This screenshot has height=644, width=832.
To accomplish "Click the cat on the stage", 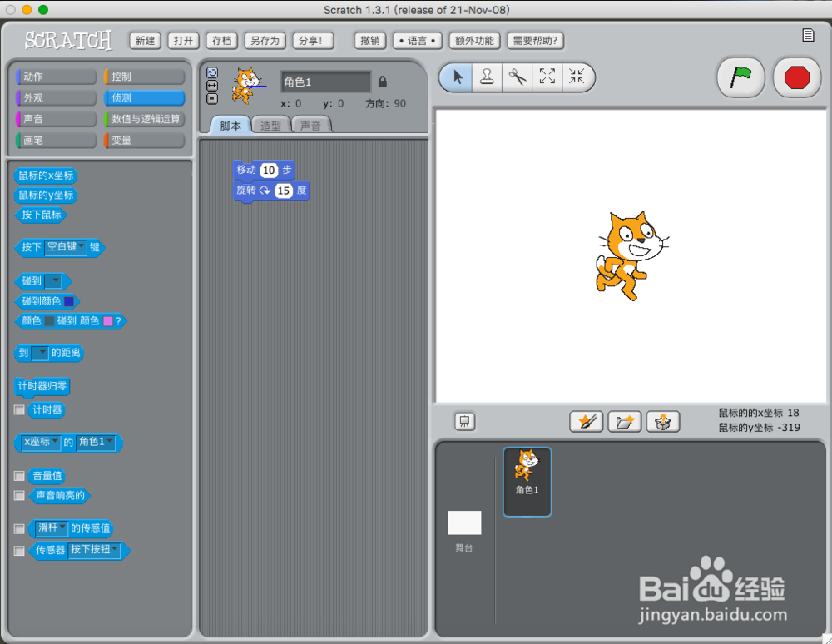I will (631, 255).
